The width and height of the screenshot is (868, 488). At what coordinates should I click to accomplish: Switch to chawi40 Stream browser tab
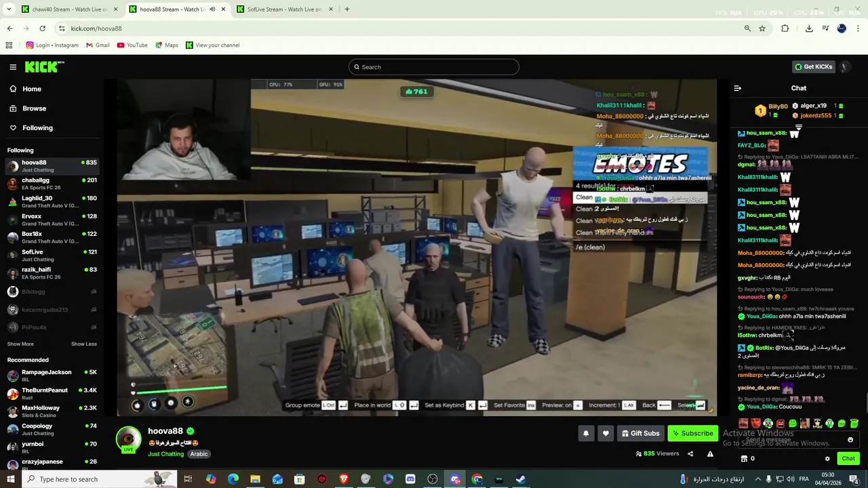[68, 9]
